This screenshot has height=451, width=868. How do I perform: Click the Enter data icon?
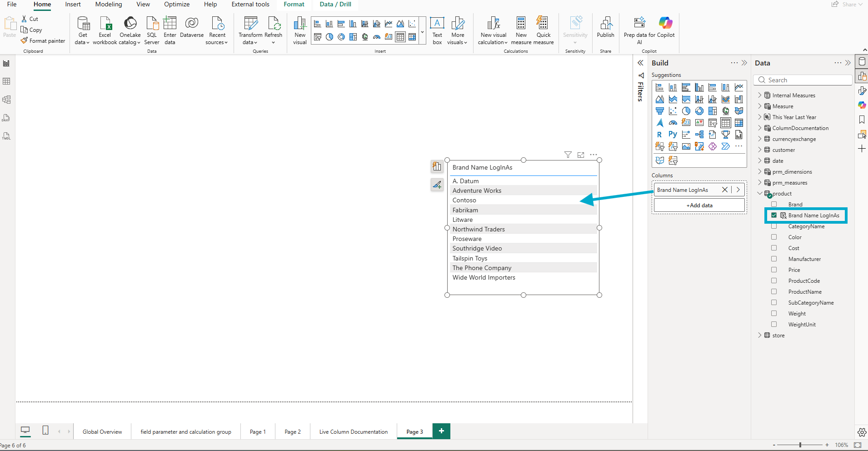pyautogui.click(x=170, y=30)
